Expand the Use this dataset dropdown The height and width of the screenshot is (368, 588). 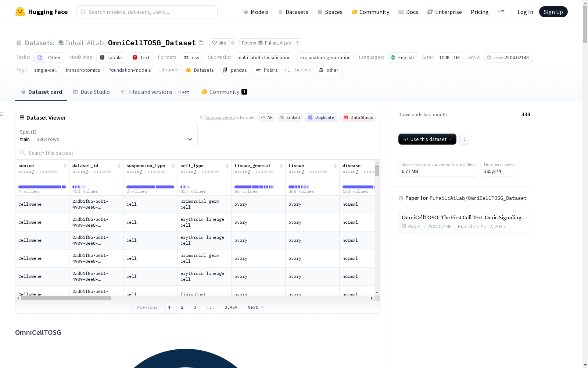427,139
